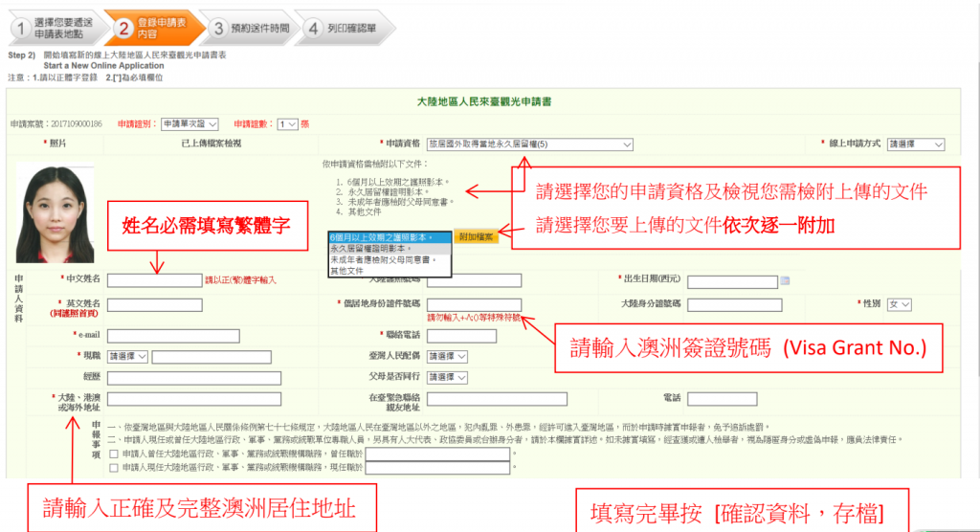Choose 其他文件 option in file list
The image size is (980, 532).
click(x=390, y=272)
